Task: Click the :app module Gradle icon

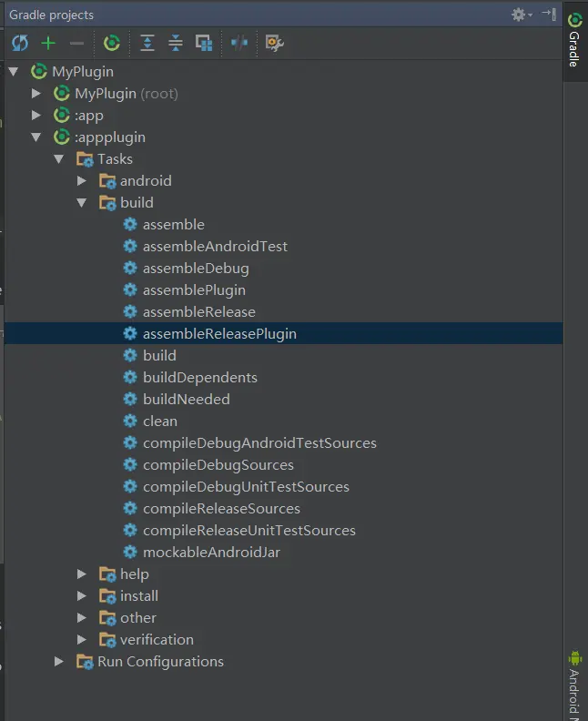Action: (x=62, y=115)
